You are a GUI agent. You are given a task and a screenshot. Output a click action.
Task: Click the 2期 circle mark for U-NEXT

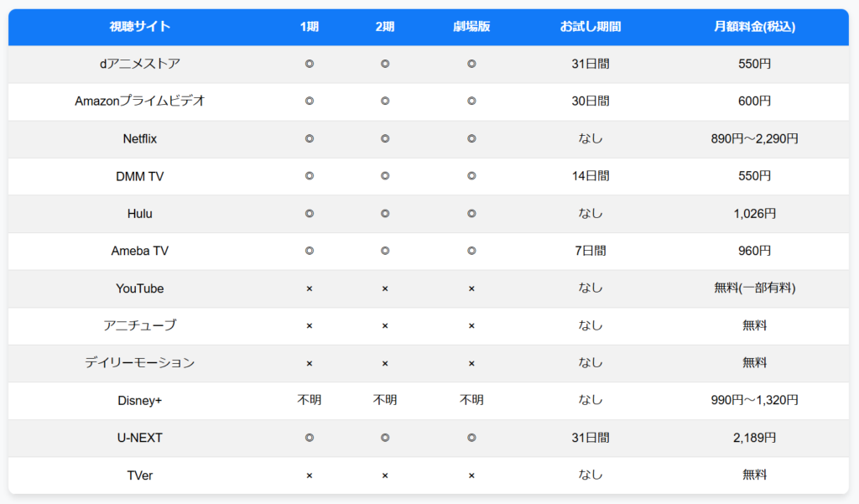384,438
